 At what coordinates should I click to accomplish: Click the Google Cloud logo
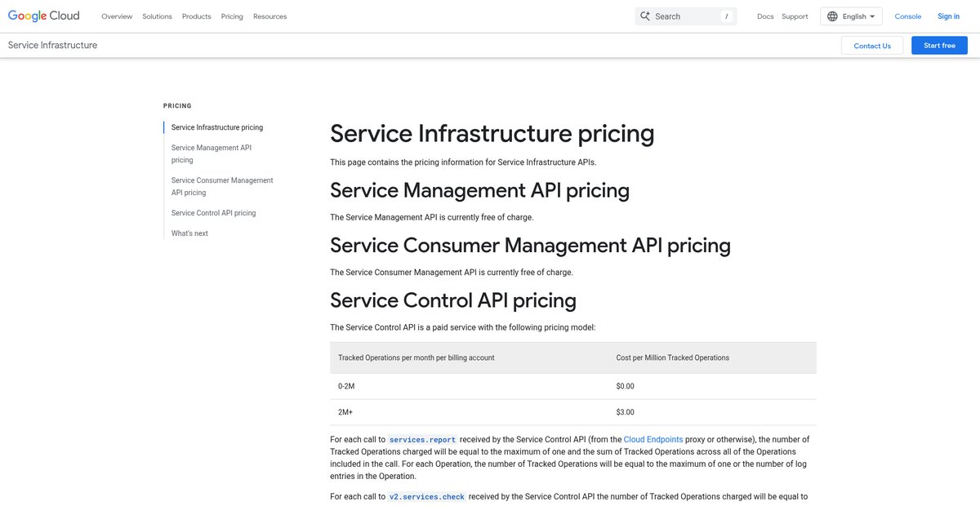tap(44, 16)
